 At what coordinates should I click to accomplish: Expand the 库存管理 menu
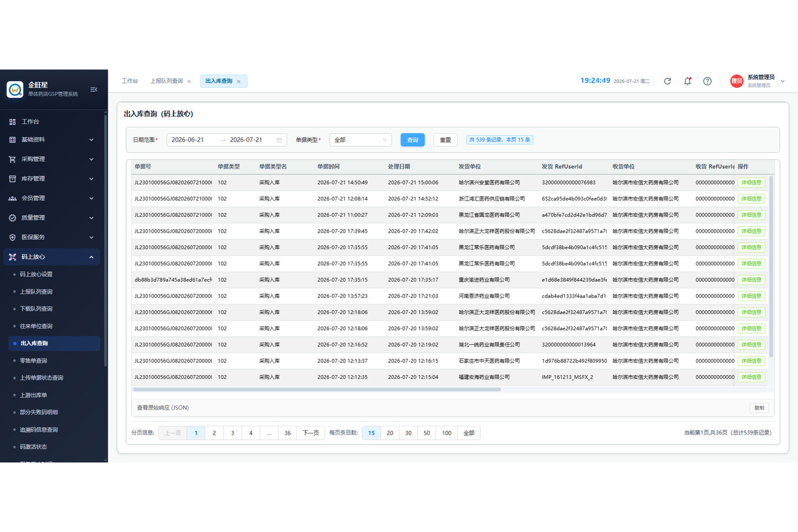[91, 178]
